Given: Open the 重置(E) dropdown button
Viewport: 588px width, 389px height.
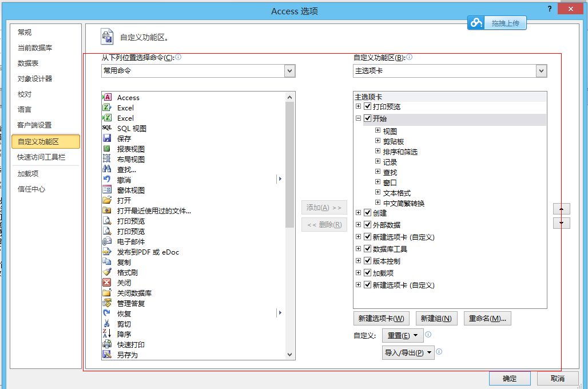Looking at the screenshot, I should click(403, 335).
